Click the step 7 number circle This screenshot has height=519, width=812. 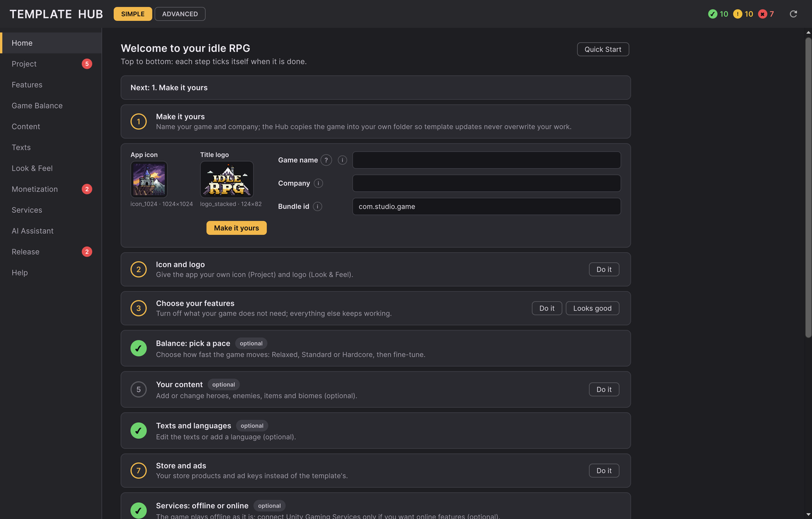pos(139,471)
